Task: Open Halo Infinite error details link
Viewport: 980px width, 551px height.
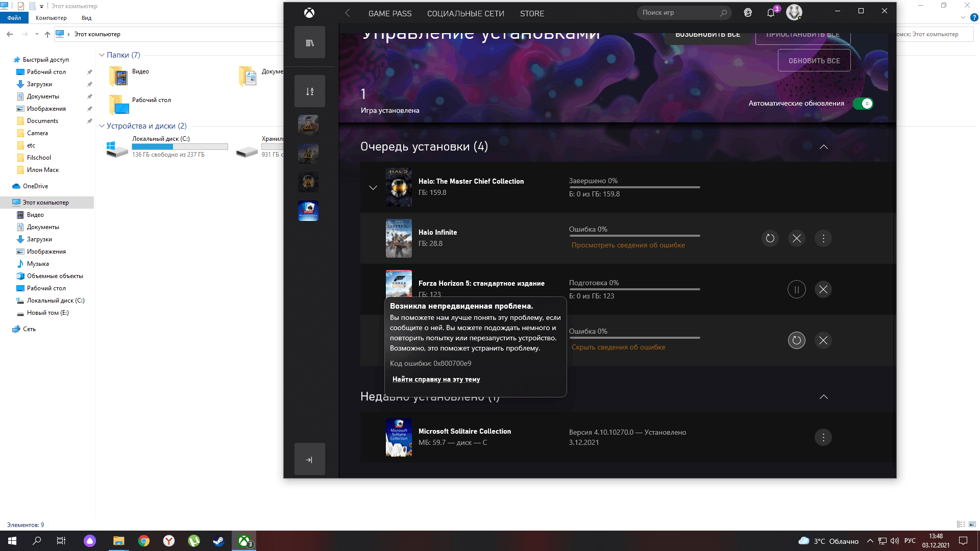Action: pyautogui.click(x=628, y=245)
